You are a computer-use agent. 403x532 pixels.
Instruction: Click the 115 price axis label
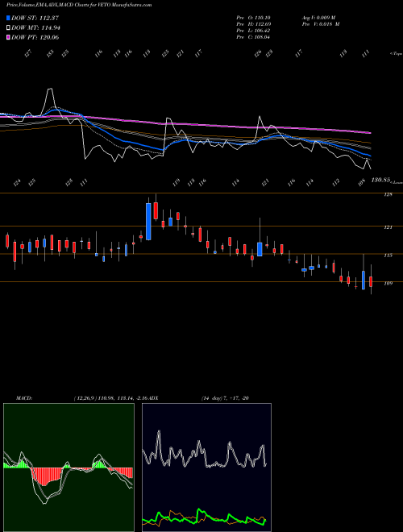[x=388, y=256]
